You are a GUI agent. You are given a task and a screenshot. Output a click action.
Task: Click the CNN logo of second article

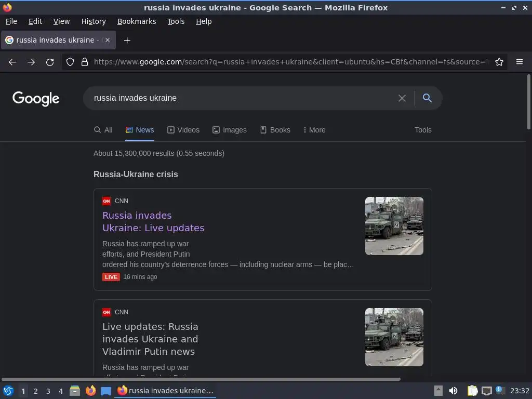pyautogui.click(x=107, y=312)
